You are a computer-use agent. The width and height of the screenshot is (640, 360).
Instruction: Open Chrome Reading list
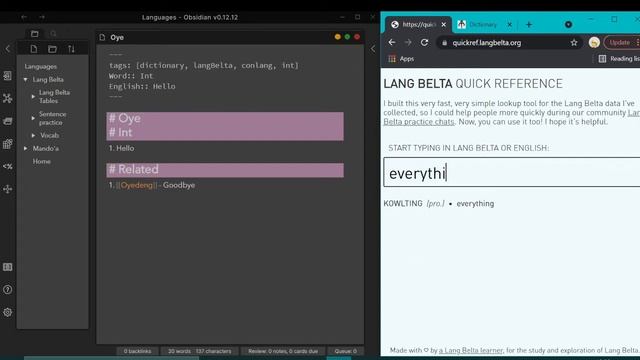pos(619,59)
